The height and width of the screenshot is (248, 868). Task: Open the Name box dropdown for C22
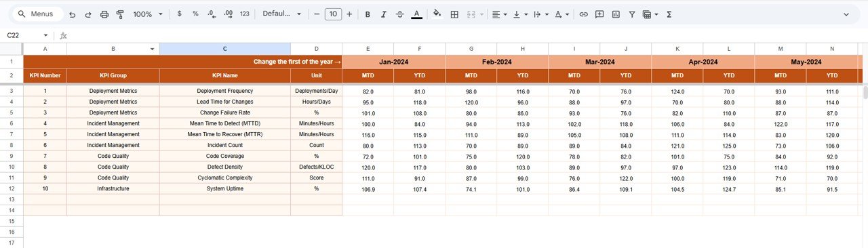click(45, 35)
